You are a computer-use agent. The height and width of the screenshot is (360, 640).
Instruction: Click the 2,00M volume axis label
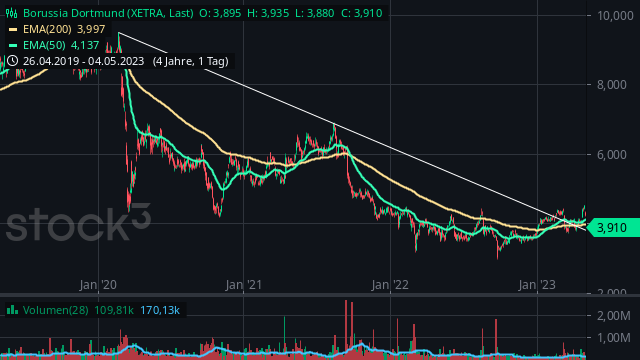[614, 316]
